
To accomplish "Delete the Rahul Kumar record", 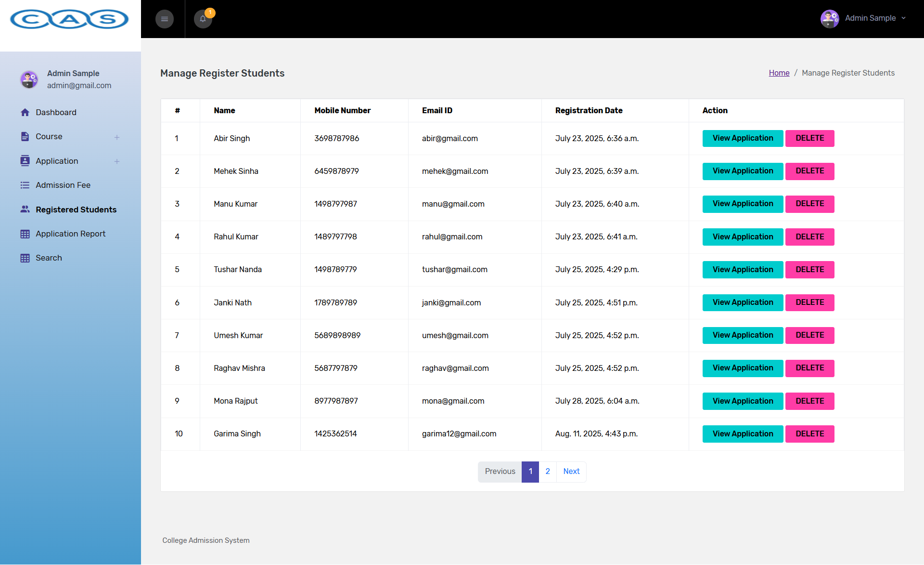I will pyautogui.click(x=809, y=237).
